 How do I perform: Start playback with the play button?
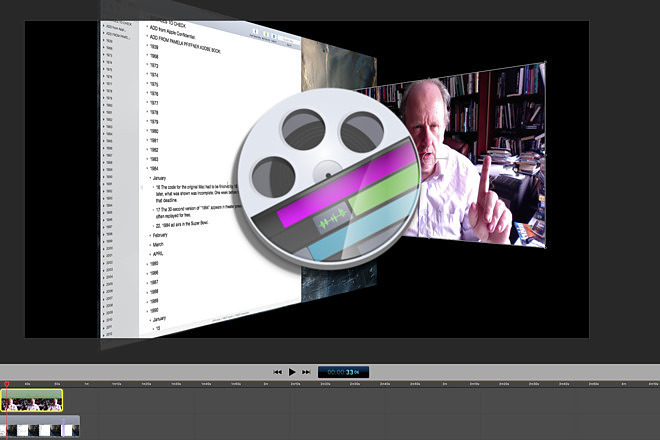click(292, 372)
